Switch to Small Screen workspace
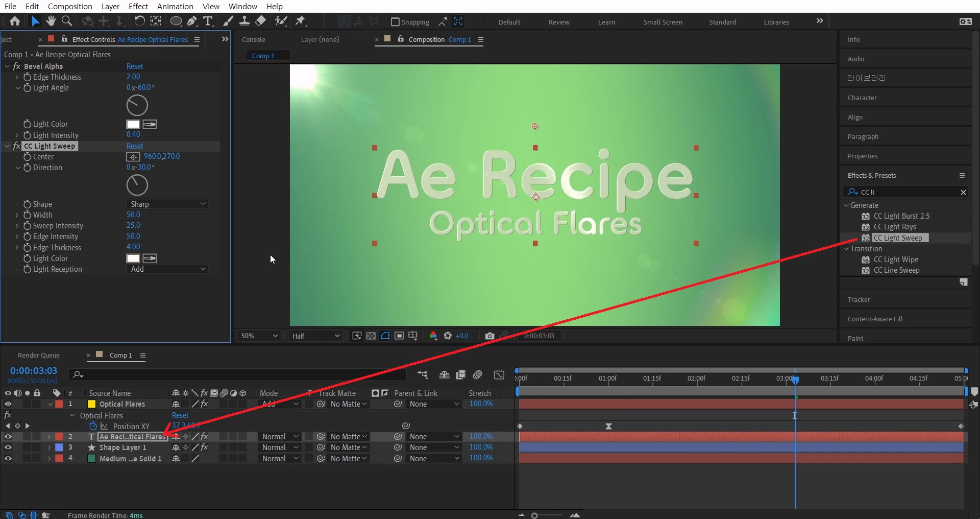 point(663,22)
